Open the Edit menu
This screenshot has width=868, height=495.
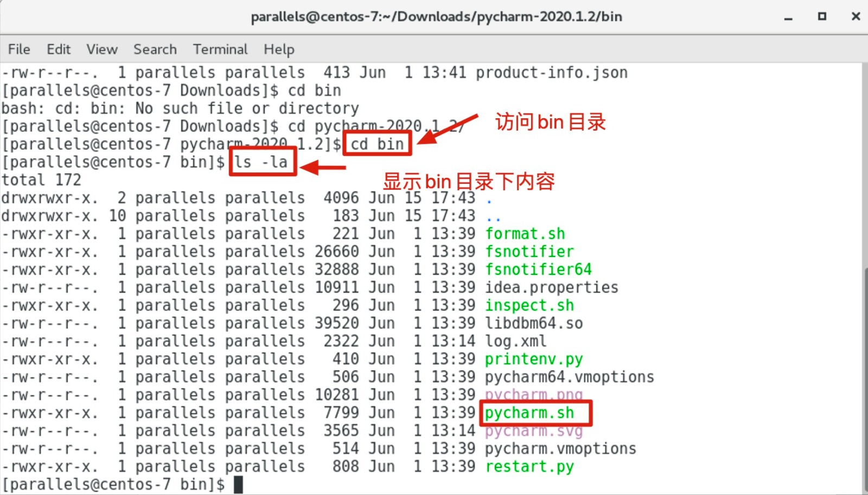(59, 49)
